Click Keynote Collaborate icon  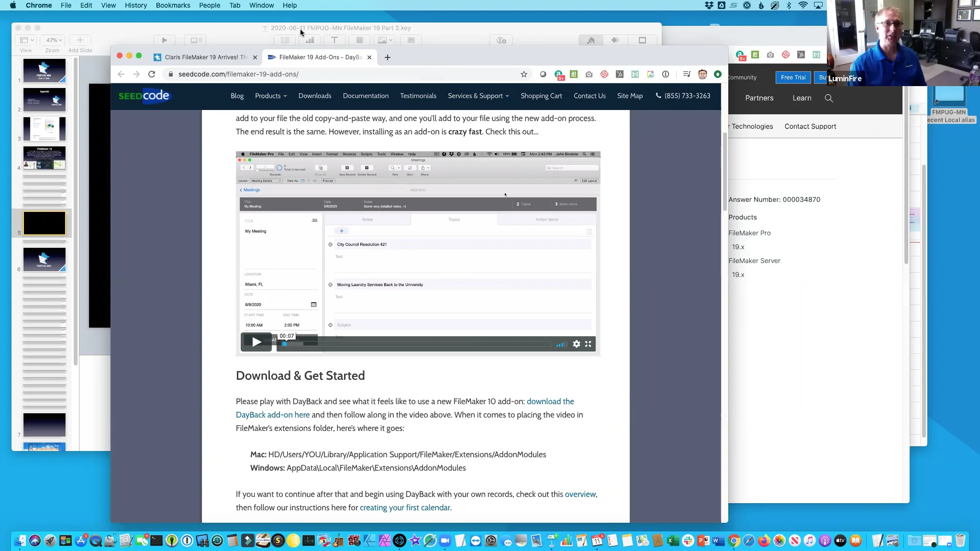501,40
